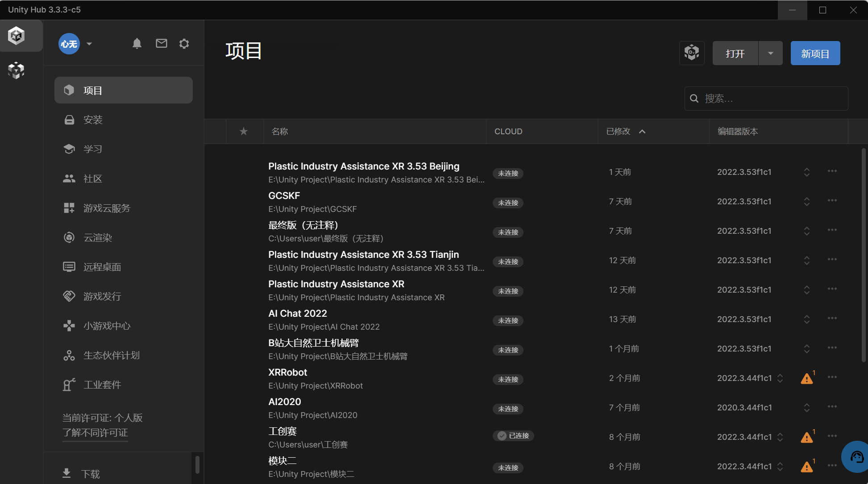Click connected cloud badge for 工创赛
The height and width of the screenshot is (484, 868).
point(513,436)
